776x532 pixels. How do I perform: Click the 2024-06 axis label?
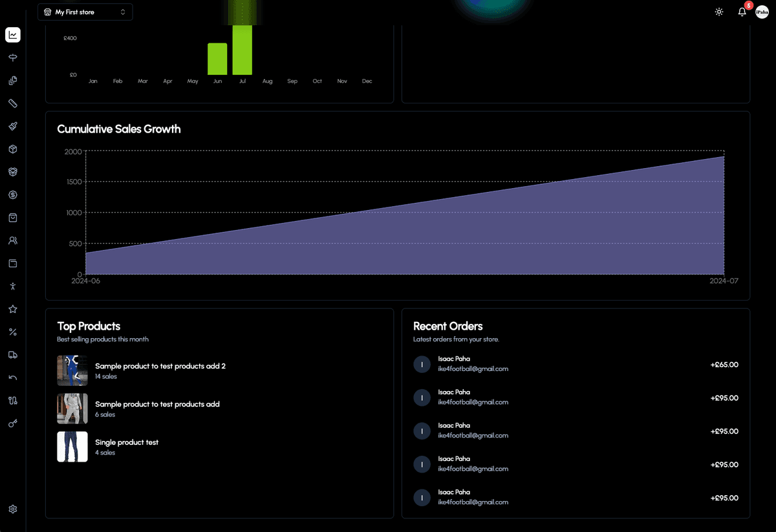coord(85,281)
